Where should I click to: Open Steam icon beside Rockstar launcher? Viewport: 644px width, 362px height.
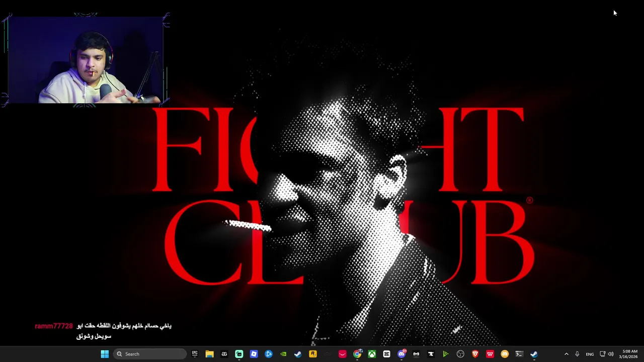298,354
